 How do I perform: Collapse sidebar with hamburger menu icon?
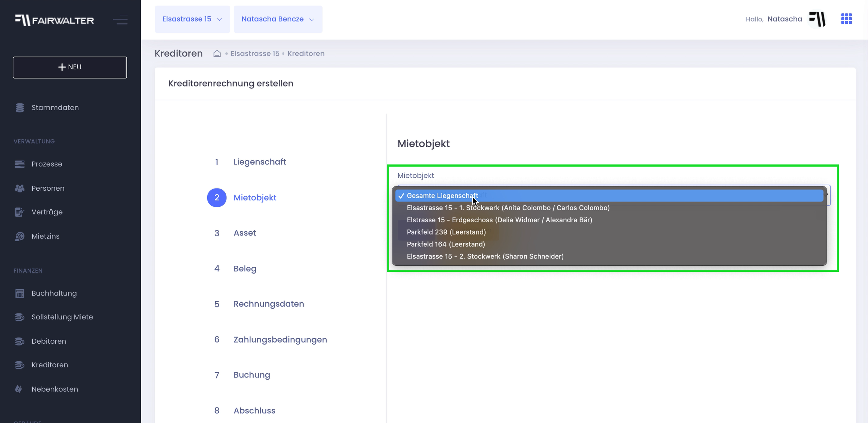tap(120, 20)
